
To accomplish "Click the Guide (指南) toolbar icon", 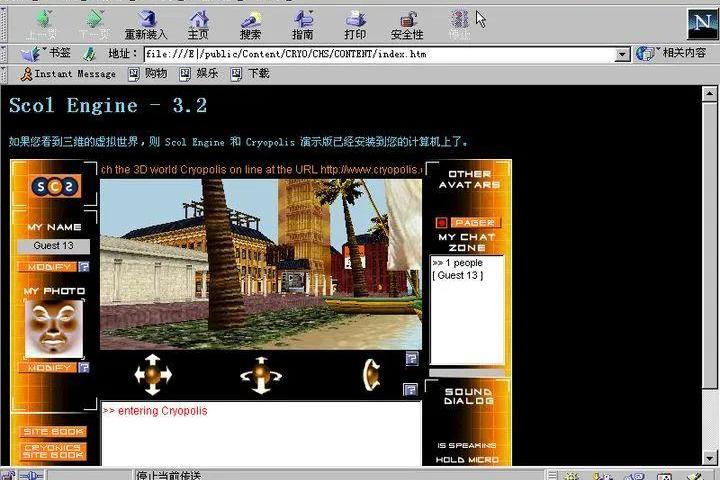I will tap(302, 24).
